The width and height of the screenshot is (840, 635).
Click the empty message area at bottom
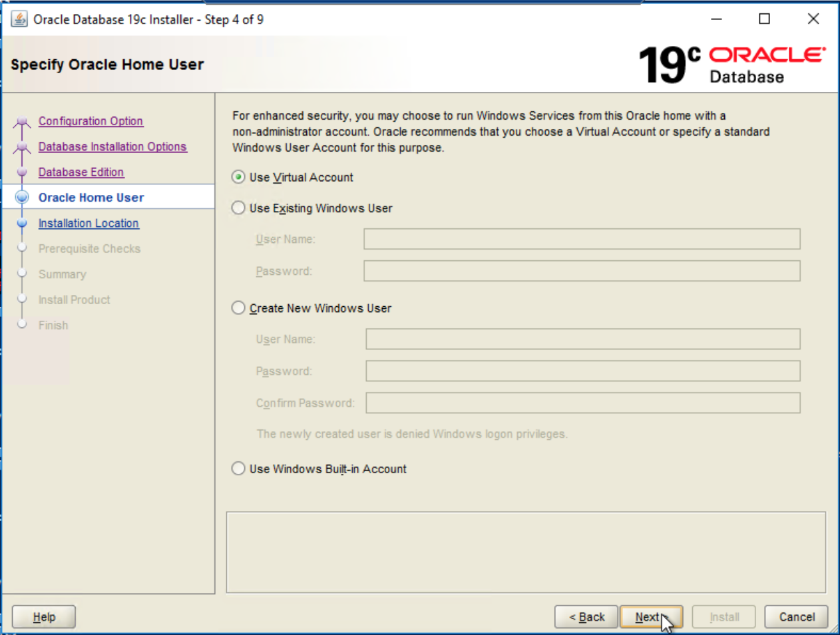pos(526,552)
